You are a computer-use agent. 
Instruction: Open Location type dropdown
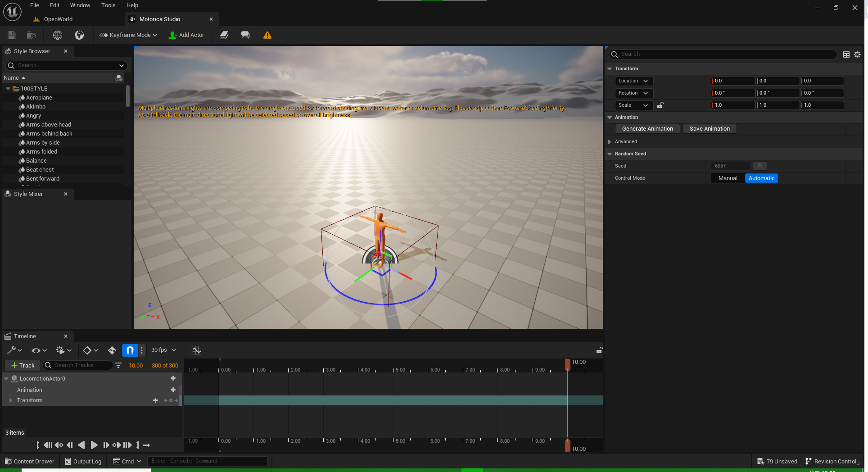(x=634, y=81)
